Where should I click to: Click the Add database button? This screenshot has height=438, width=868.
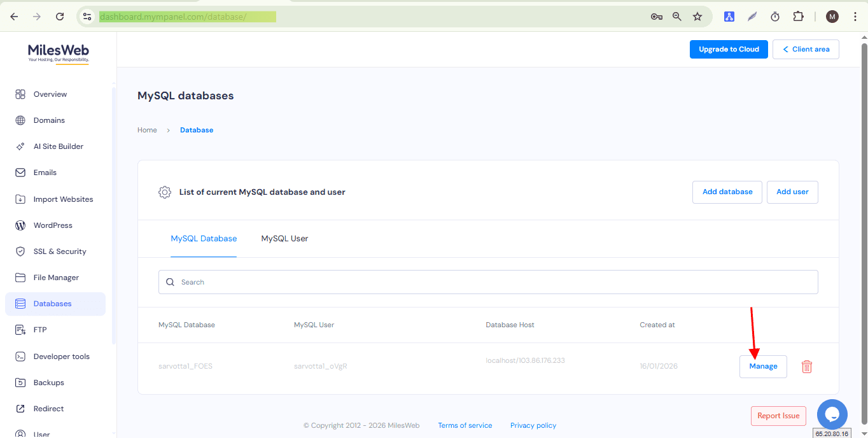[727, 192]
